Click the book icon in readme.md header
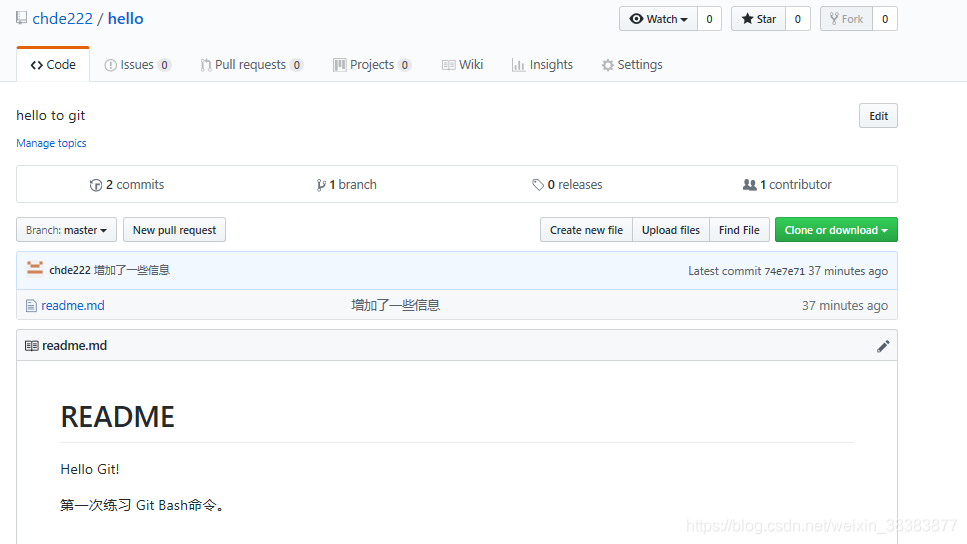This screenshot has width=967, height=544. (x=31, y=346)
